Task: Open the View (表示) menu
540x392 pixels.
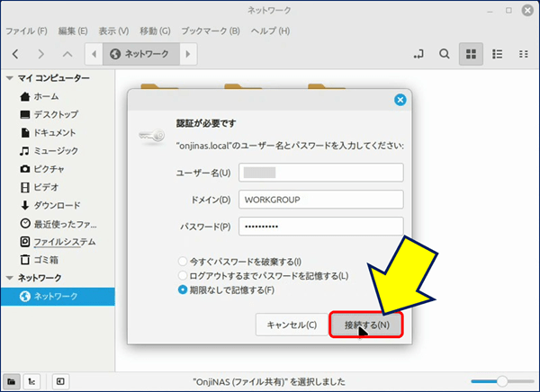Action: pos(113,31)
